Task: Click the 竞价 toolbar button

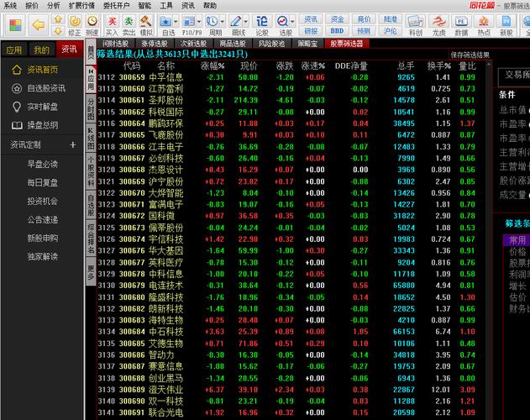Action: coord(364,19)
